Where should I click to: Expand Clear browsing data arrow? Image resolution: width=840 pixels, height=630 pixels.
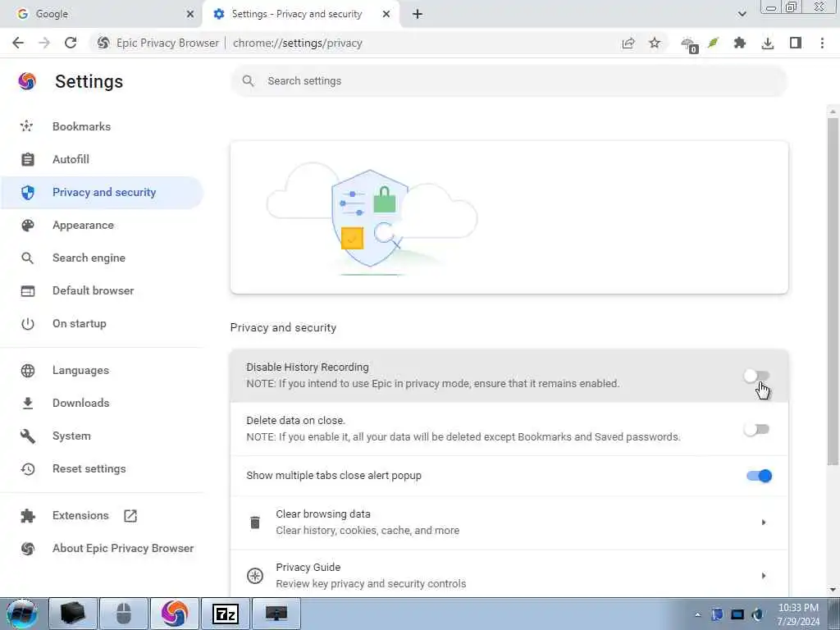(x=764, y=523)
